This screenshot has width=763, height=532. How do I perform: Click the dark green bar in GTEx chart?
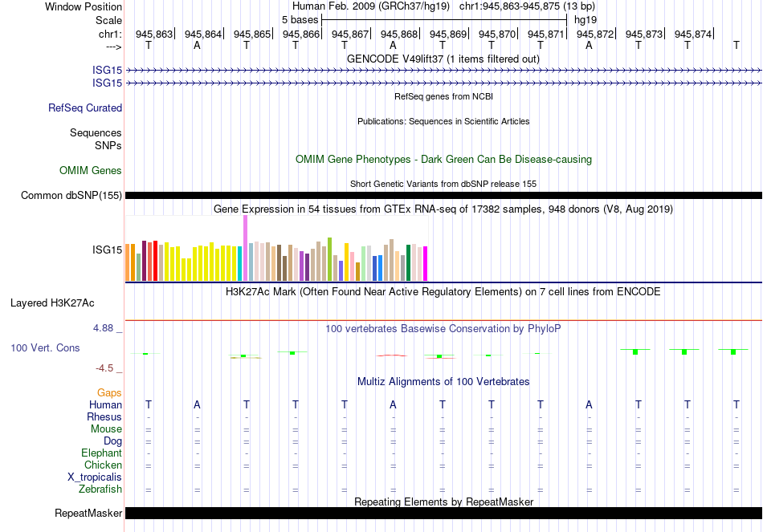408,263
